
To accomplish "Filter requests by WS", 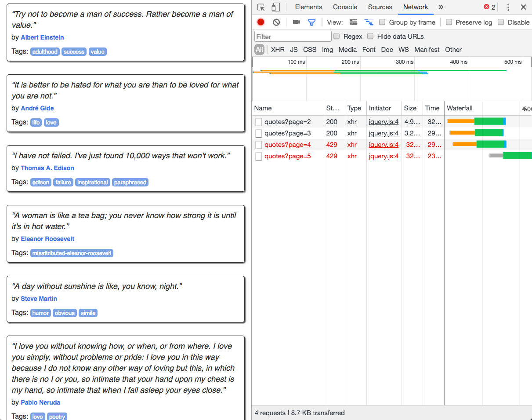I will click(404, 50).
